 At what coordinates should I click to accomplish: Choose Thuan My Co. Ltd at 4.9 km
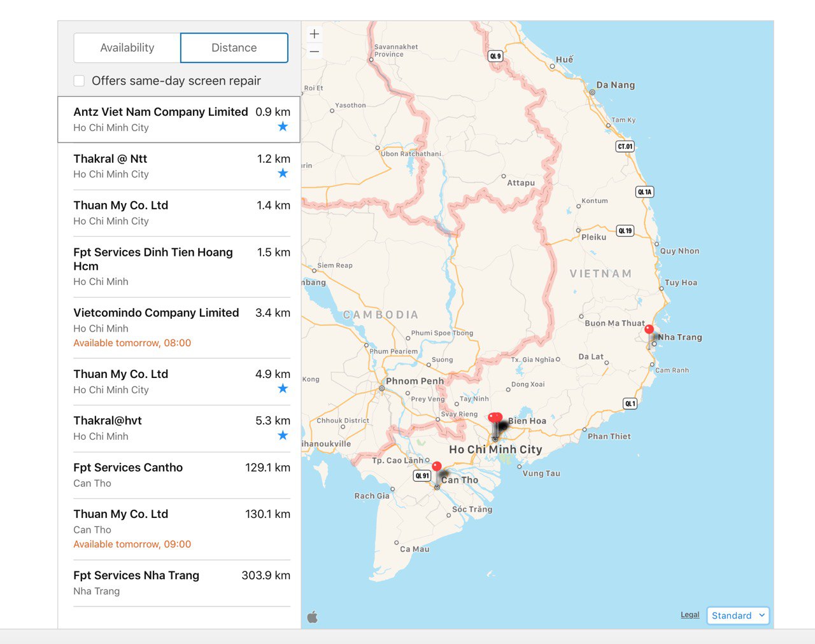pos(181,382)
